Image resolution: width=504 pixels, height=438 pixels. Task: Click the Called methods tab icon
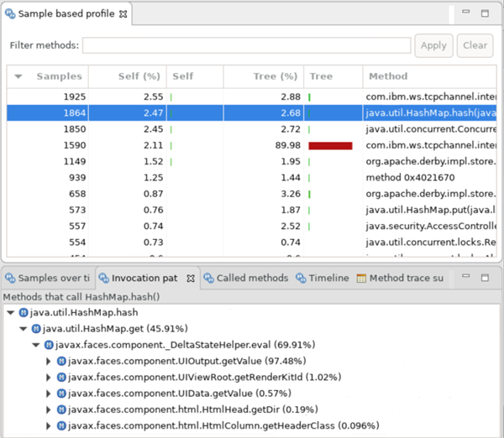pos(208,278)
